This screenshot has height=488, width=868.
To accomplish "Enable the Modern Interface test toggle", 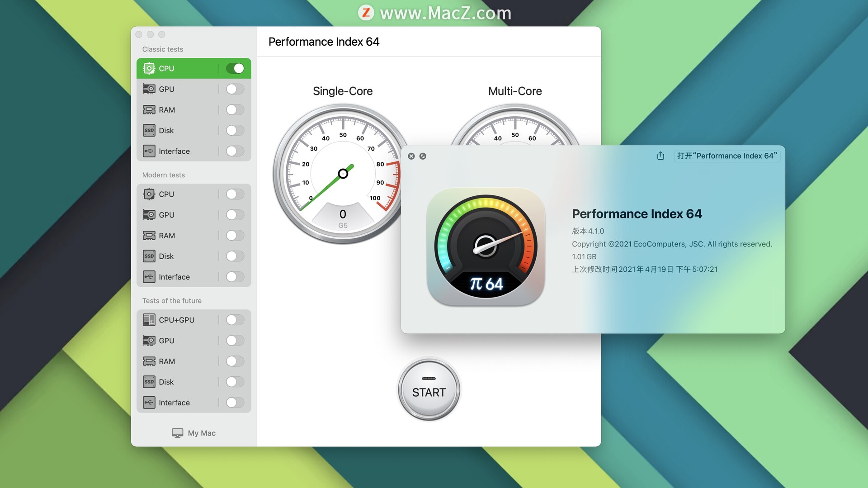I will click(235, 277).
